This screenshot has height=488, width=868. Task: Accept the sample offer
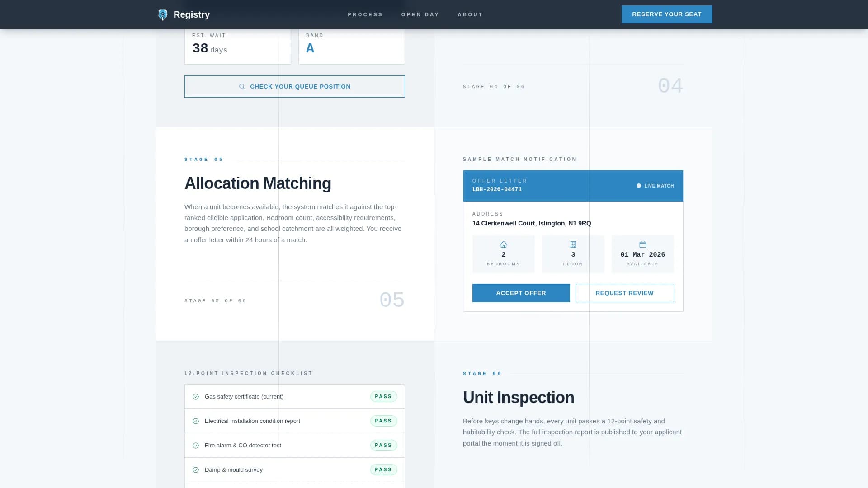click(521, 293)
